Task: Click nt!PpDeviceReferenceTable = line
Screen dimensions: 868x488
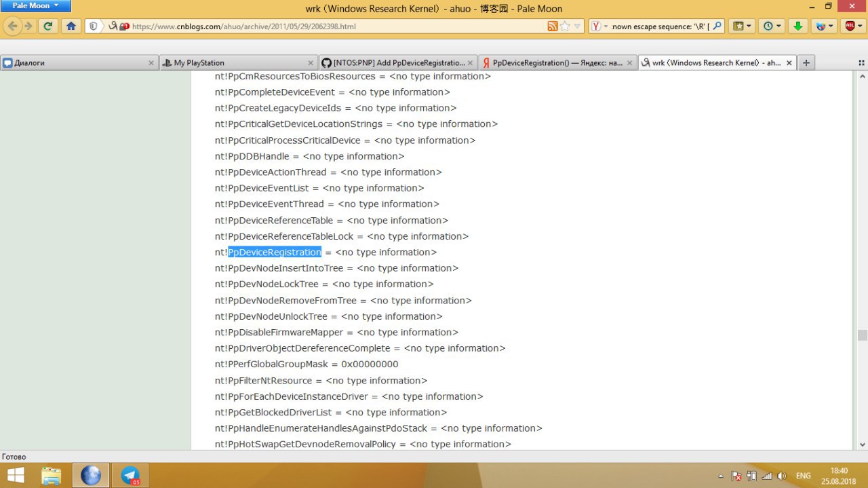Action: (x=332, y=221)
